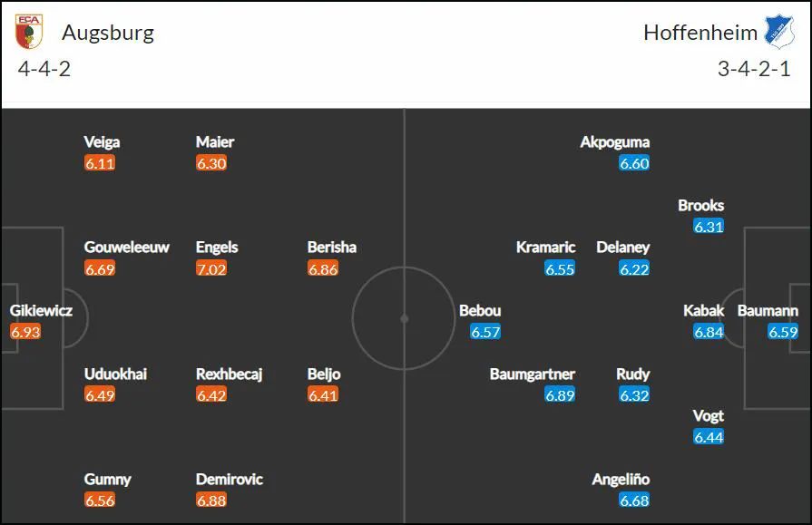Click Baumann's 6.59 rating badge
This screenshot has height=525, width=812.
[783, 332]
